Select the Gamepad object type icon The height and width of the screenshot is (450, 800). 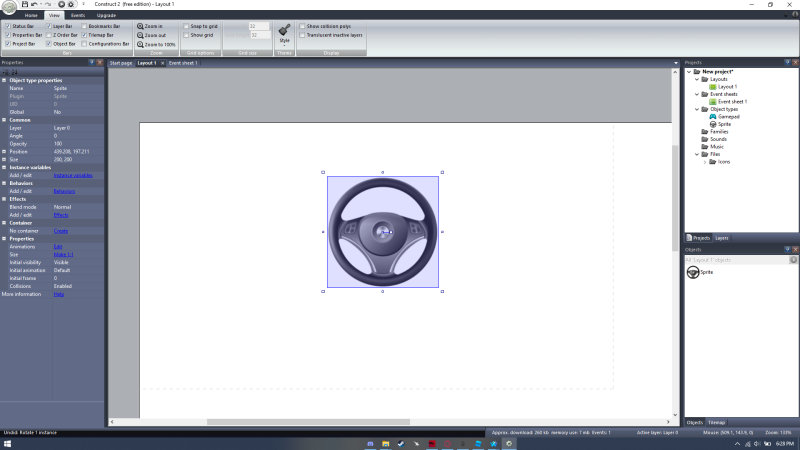[x=713, y=117]
